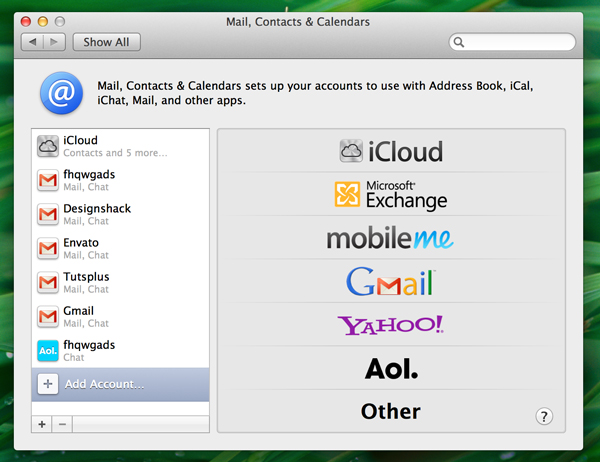Go back with the left arrow button

pyautogui.click(x=33, y=42)
